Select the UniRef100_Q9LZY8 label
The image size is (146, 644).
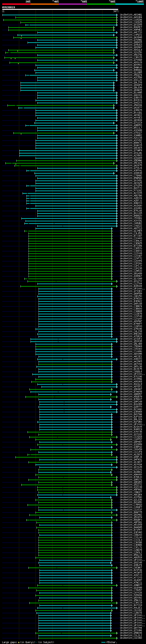coord(131,82)
